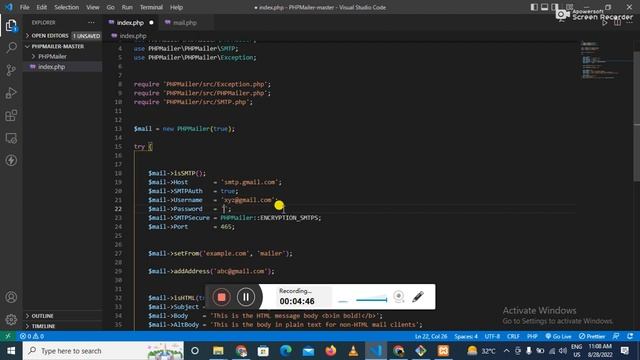Image resolution: width=640 pixels, height=360 pixels.
Task: Click the CRLF line ending selector
Action: [513, 336]
